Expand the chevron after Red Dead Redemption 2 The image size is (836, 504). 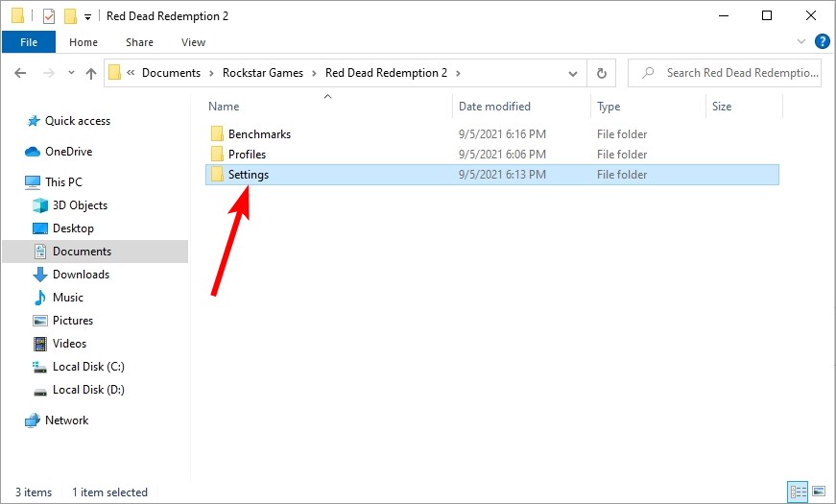pos(458,73)
